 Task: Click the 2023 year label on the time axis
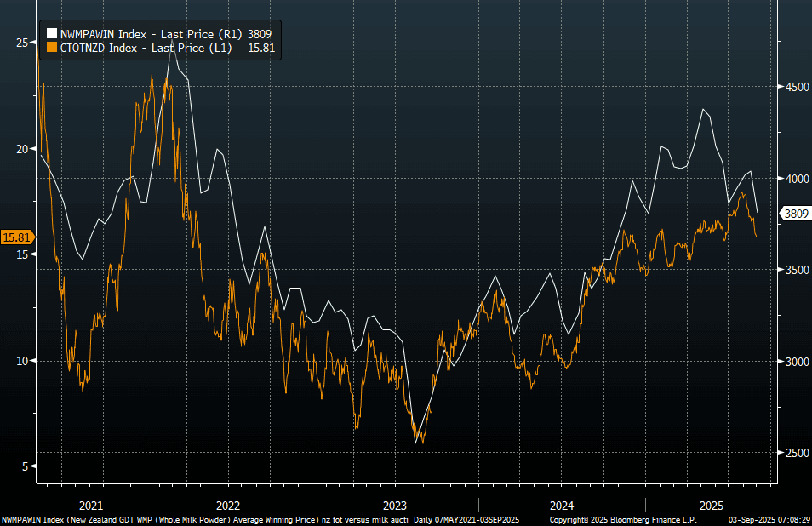click(395, 506)
